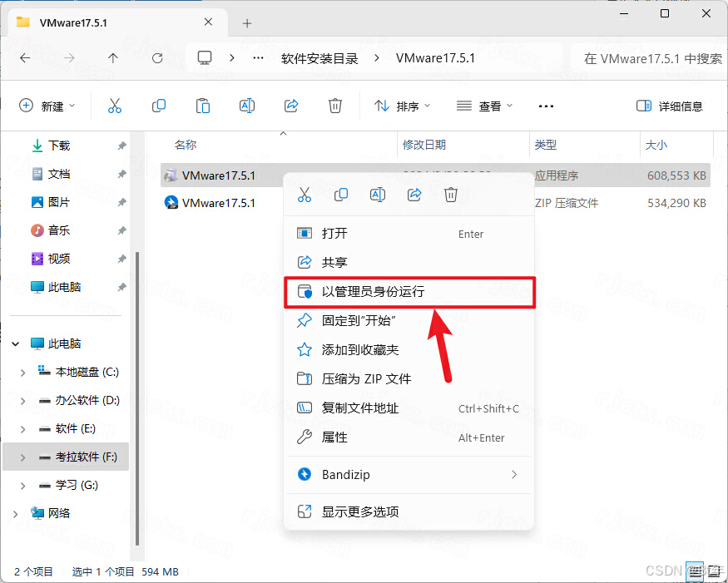
Task: Collapse the 此电脑 tree node
Action: (x=16, y=344)
